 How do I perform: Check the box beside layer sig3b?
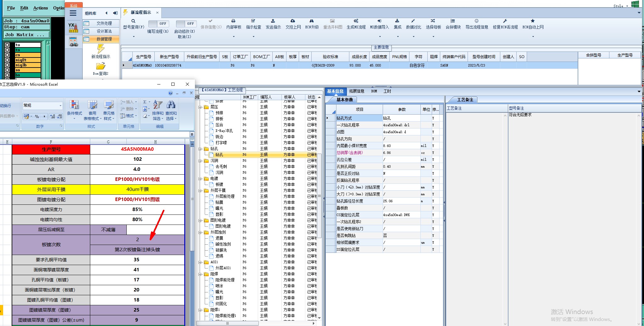7,65
